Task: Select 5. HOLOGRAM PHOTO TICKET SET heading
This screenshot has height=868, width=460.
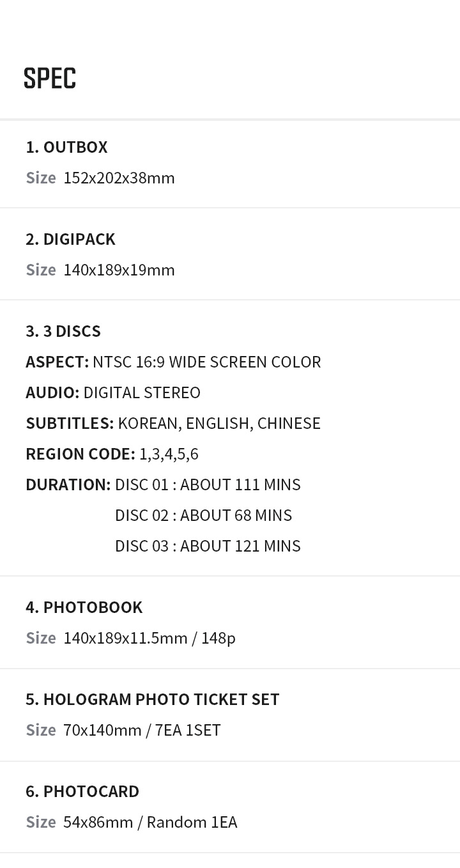Action: pyautogui.click(x=152, y=699)
